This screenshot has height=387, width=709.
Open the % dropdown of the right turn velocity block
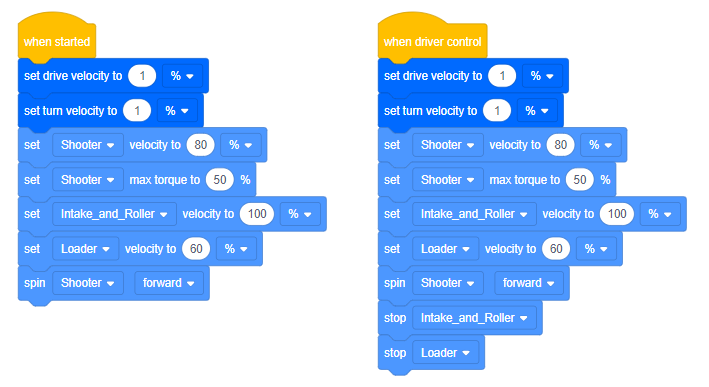point(537,111)
